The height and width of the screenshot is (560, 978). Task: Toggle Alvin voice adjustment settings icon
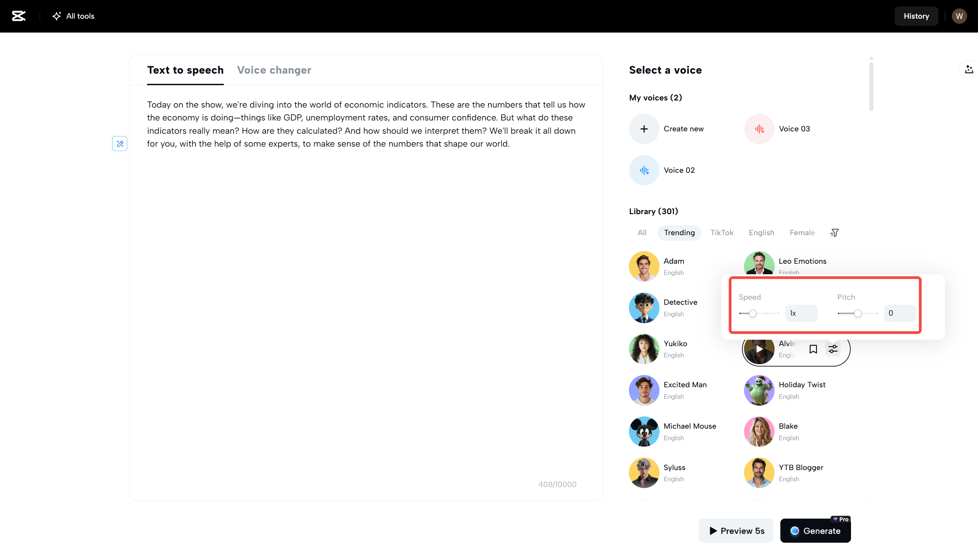coord(833,349)
